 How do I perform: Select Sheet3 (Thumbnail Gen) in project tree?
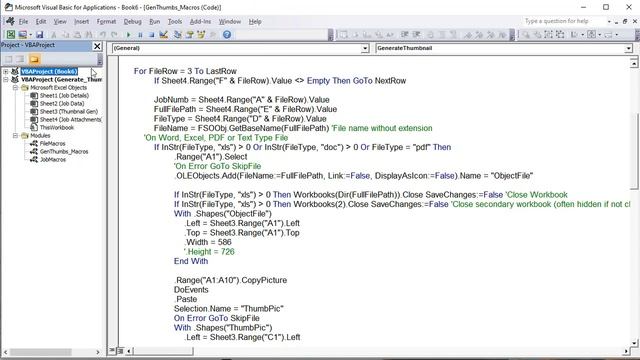pyautogui.click(x=69, y=111)
